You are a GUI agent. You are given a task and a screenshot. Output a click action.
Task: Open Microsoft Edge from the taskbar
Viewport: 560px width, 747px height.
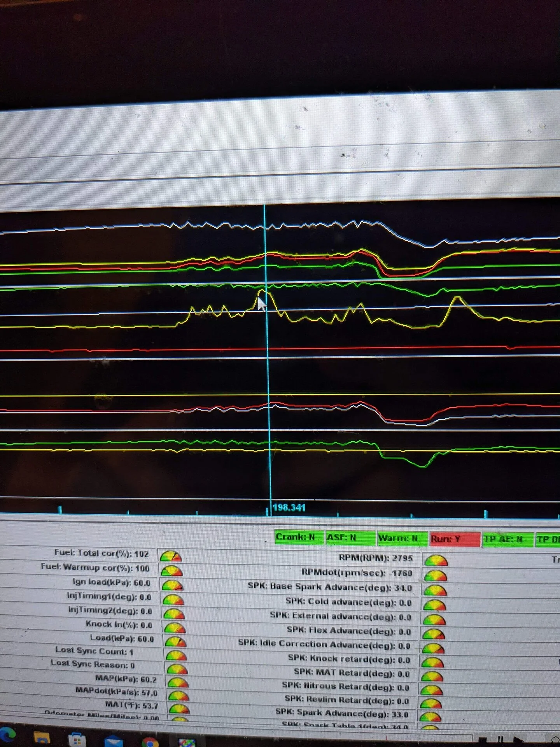coord(7,735)
